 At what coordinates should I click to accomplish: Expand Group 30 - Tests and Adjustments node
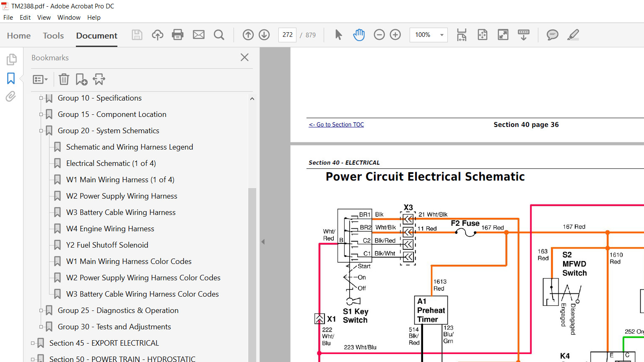pos(41,327)
